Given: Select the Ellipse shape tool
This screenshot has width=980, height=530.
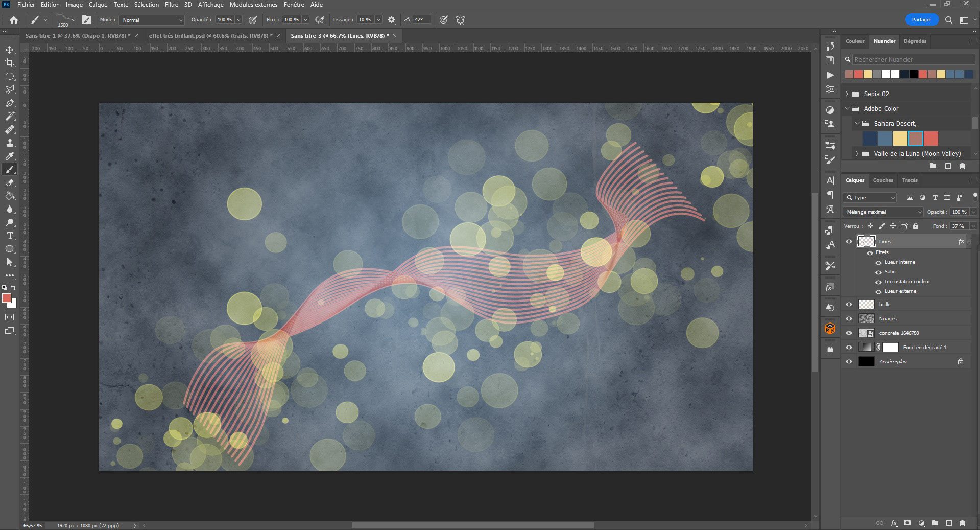Looking at the screenshot, I should click(9, 249).
